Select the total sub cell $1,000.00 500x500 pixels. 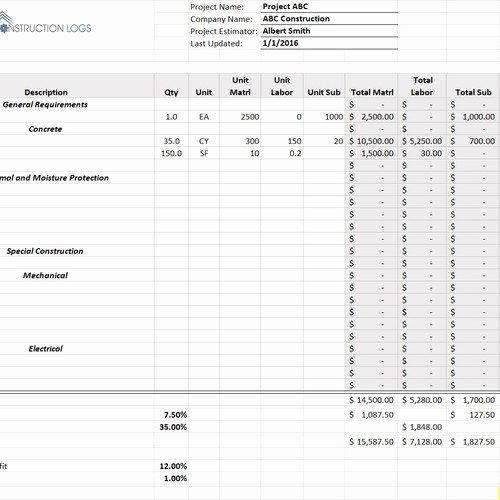click(473, 117)
